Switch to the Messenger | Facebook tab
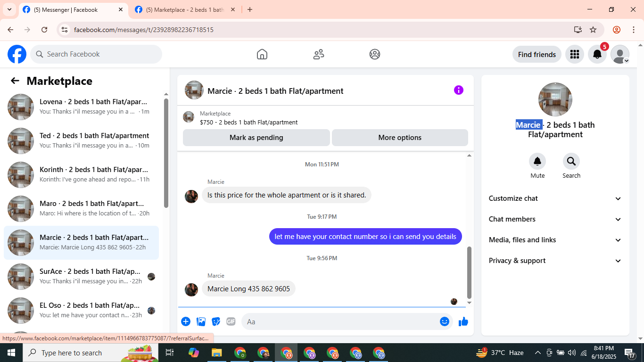The height and width of the screenshot is (362, 644). [73, 9]
